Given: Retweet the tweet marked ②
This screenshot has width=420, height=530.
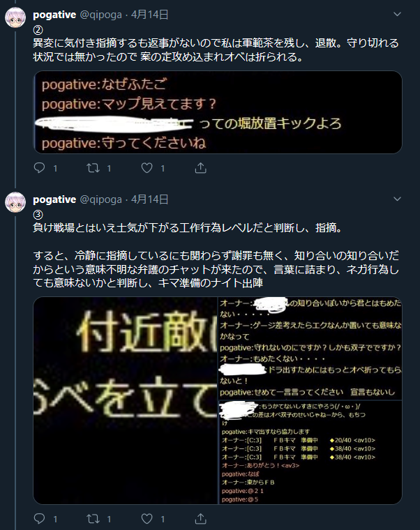Looking at the screenshot, I should [93, 167].
